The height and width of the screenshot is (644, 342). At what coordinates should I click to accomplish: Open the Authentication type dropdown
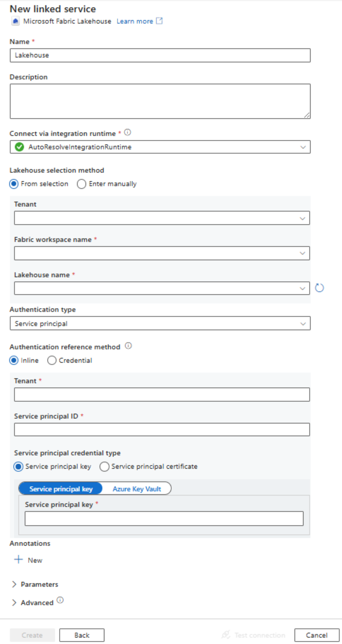coord(160,324)
